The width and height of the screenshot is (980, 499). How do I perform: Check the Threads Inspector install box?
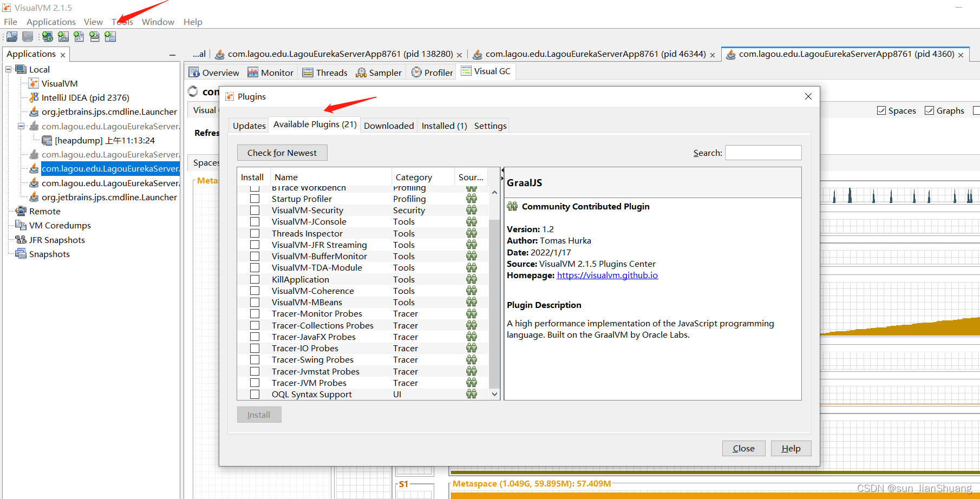click(x=254, y=233)
